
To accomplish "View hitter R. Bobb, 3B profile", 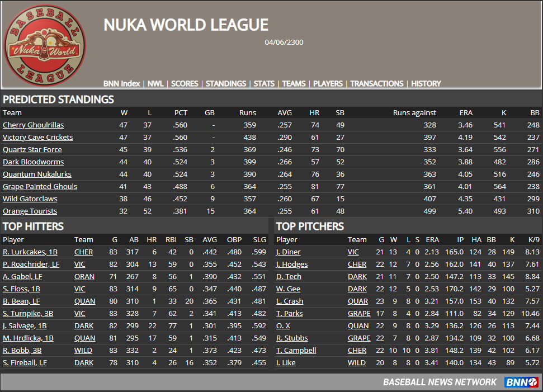I will click(22, 351).
